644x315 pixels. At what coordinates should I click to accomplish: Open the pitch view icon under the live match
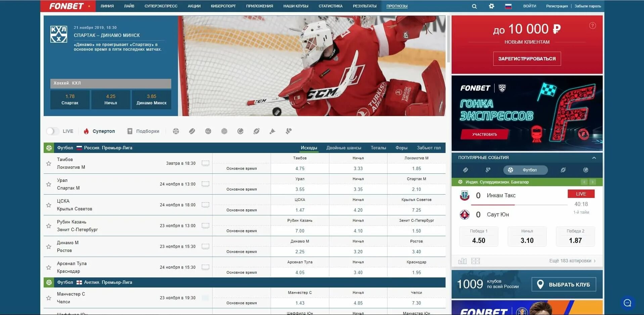[x=475, y=261]
